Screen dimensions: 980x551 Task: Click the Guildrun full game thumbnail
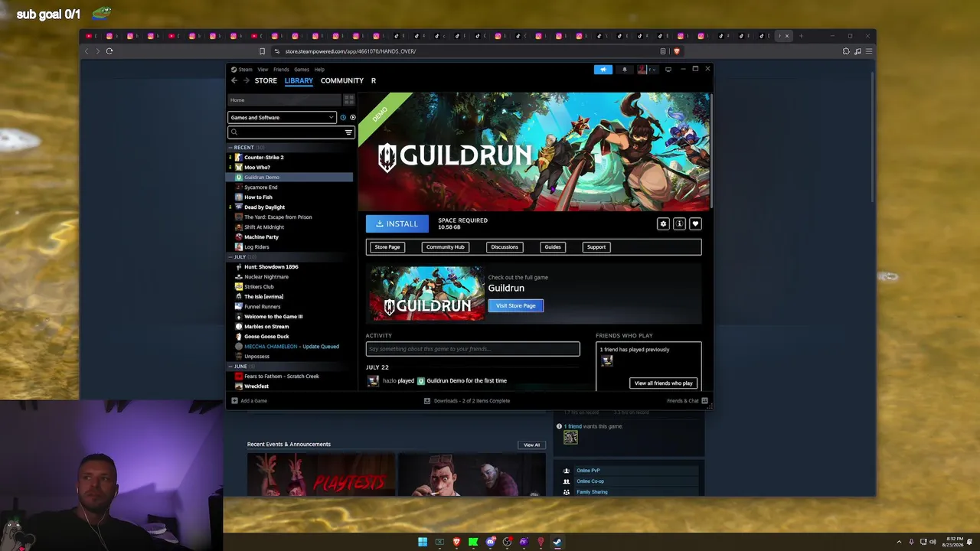[x=427, y=293]
